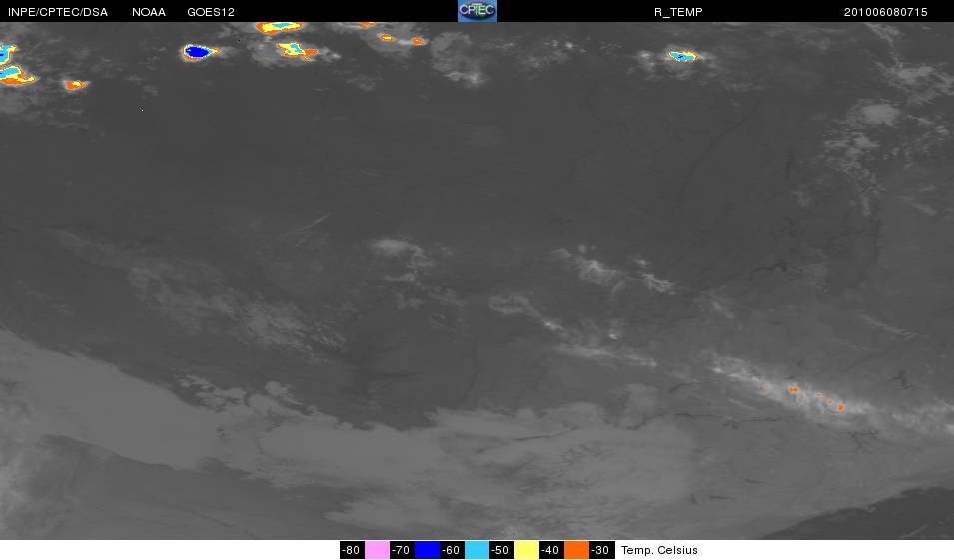Click the -60 legend value
Image resolution: width=954 pixels, height=560 pixels.
click(x=452, y=550)
